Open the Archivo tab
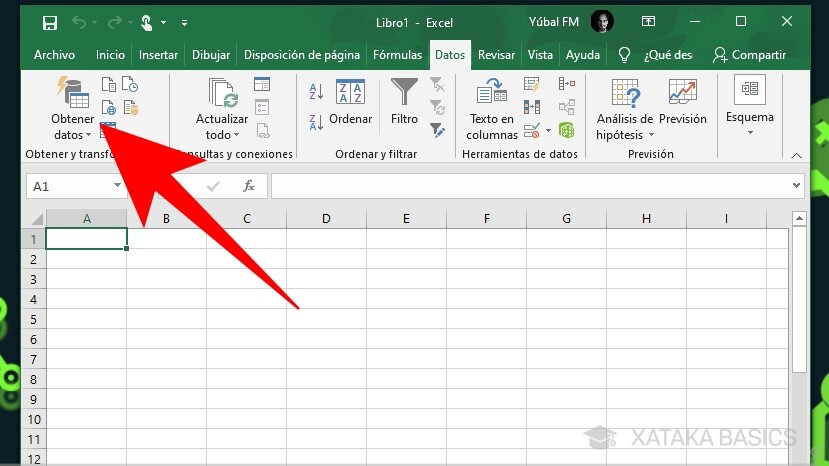Image resolution: width=829 pixels, height=466 pixels. point(54,55)
